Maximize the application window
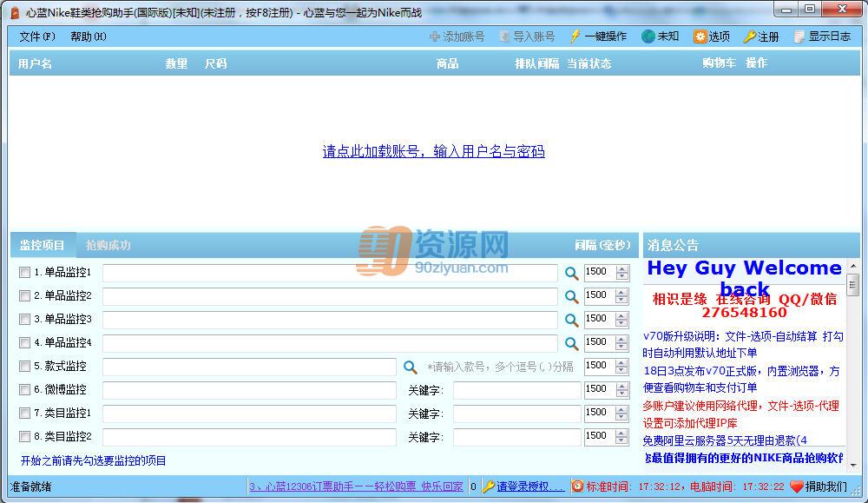The height and width of the screenshot is (503, 868). [x=810, y=10]
